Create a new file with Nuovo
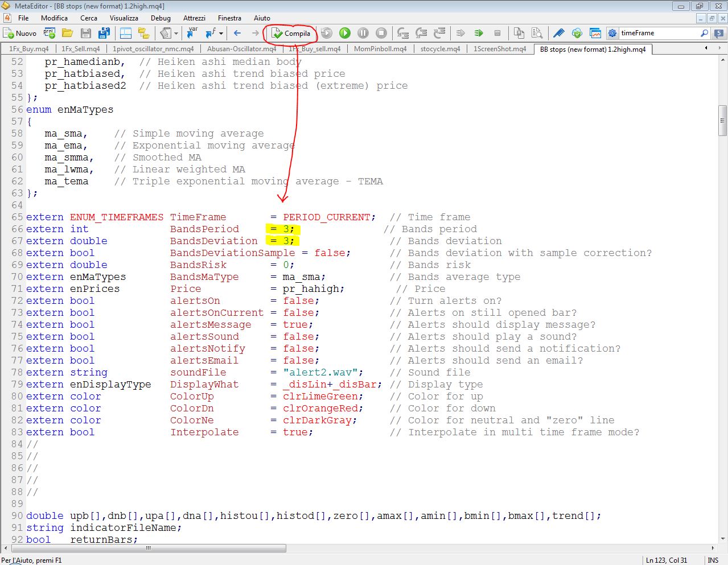Viewport: 728px width, 565px height. click(20, 33)
